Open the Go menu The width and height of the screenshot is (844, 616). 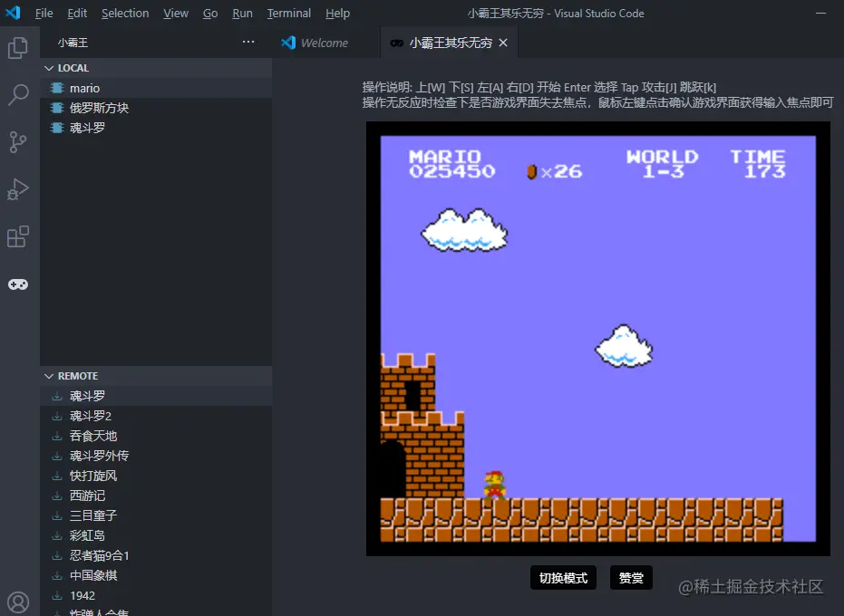(210, 13)
